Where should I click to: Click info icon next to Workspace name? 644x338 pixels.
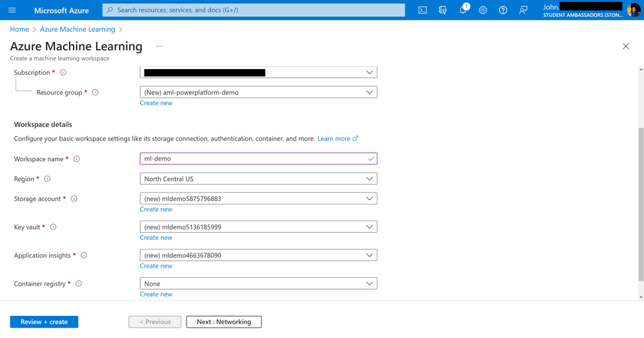[76, 159]
